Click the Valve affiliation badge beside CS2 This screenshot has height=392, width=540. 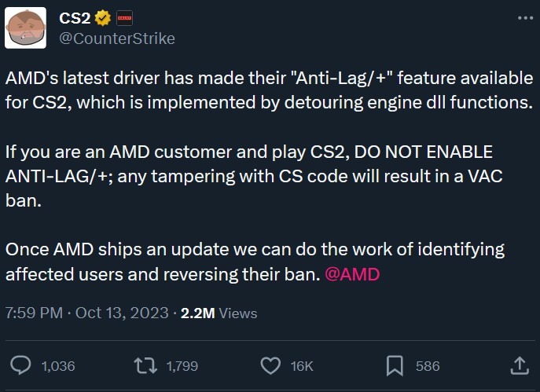123,17
